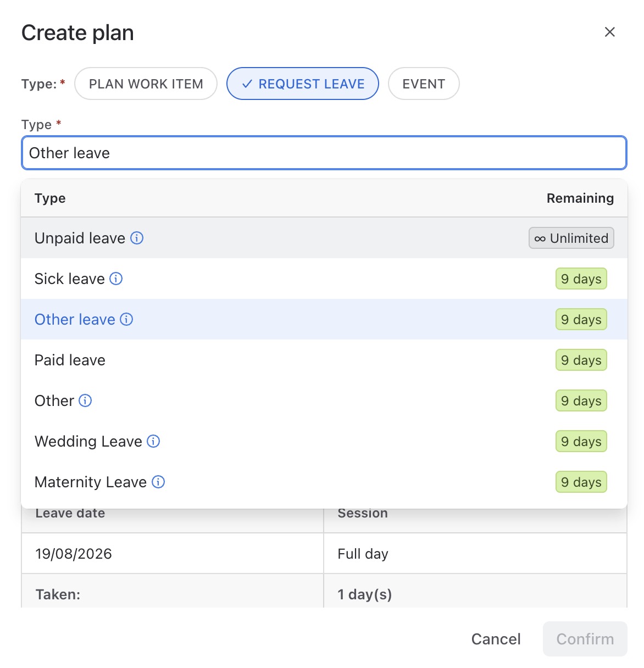644x668 pixels.
Task: Click the Type input field
Action: 324,153
